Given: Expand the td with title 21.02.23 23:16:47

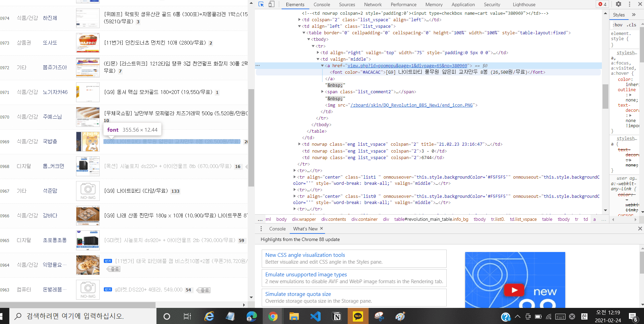Looking at the screenshot, I should [300, 144].
